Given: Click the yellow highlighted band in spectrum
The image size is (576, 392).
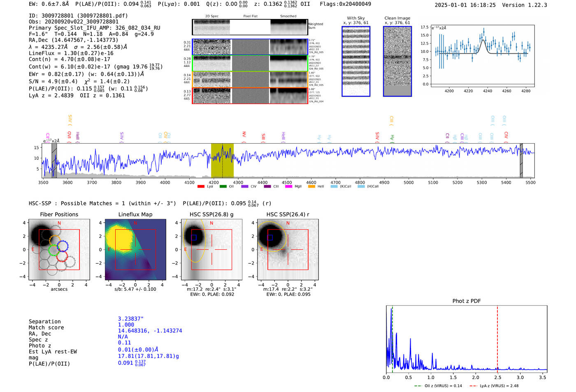Looking at the screenshot, I should (x=222, y=160).
